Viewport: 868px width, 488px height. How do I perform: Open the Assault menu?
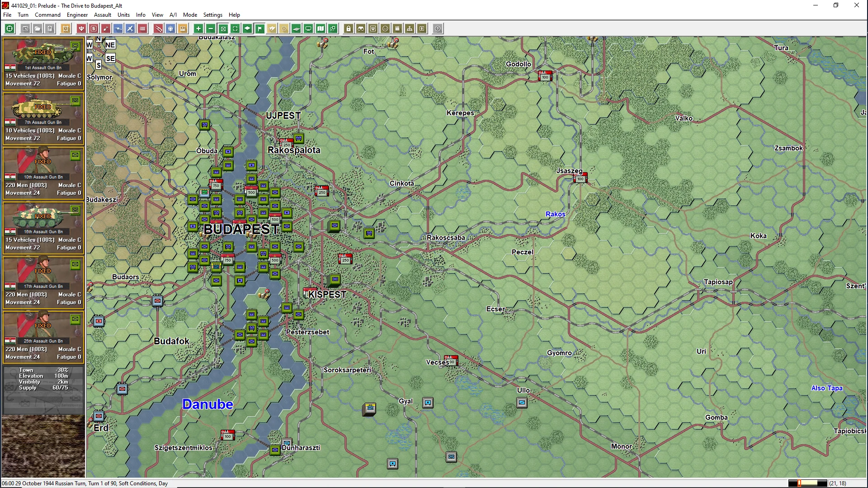[103, 14]
